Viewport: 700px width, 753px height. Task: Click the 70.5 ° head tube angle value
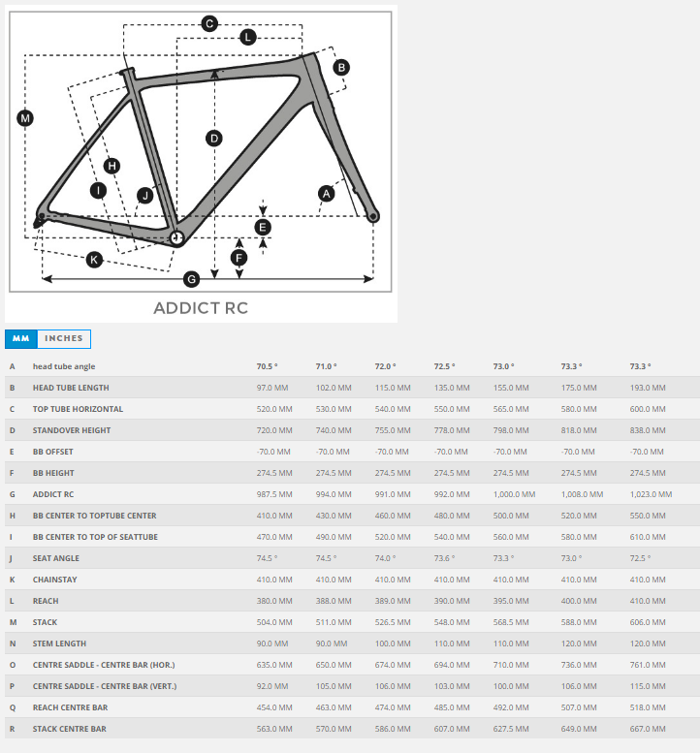point(268,366)
